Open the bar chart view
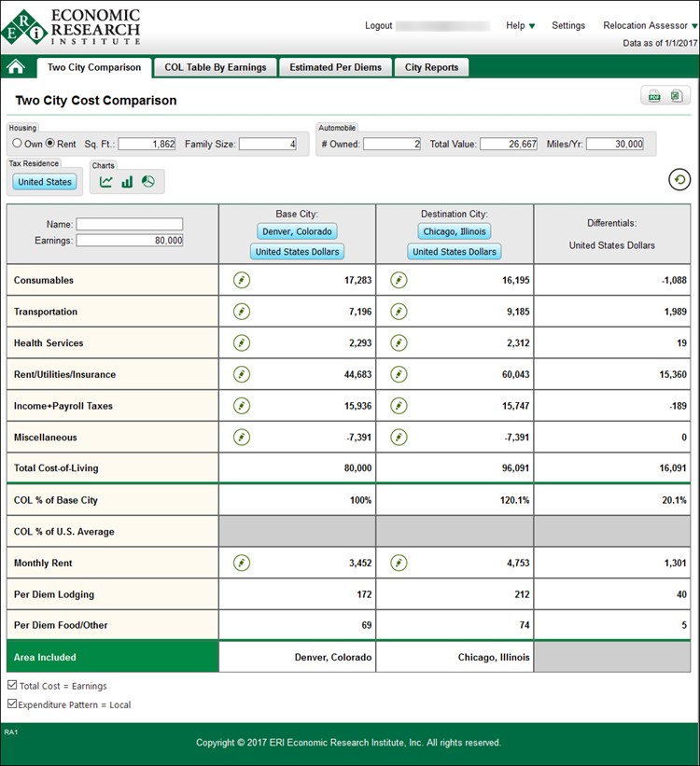Screen dimensions: 700x766 click(x=127, y=182)
